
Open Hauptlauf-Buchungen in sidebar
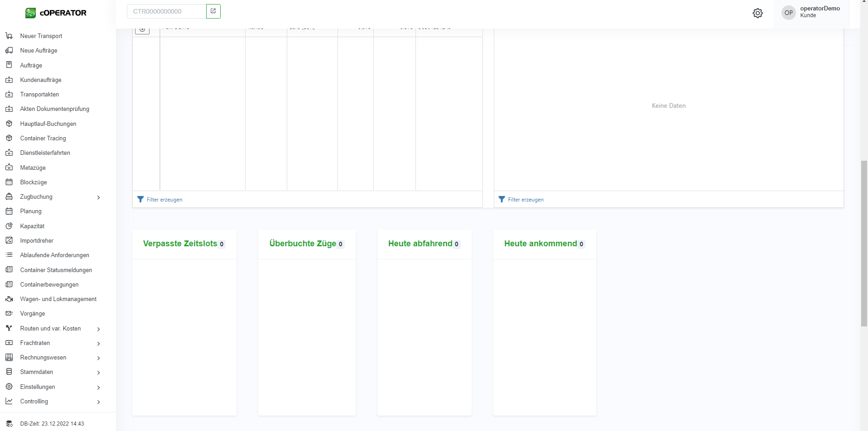pyautogui.click(x=48, y=124)
